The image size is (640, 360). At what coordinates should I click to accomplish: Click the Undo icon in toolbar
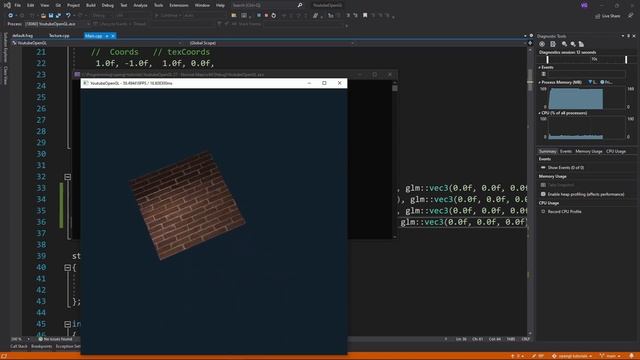click(68, 16)
